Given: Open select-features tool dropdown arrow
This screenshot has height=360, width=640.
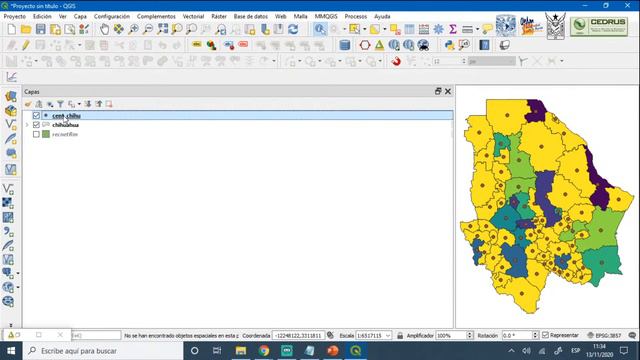Looking at the screenshot, I should pyautogui.click(x=364, y=29).
